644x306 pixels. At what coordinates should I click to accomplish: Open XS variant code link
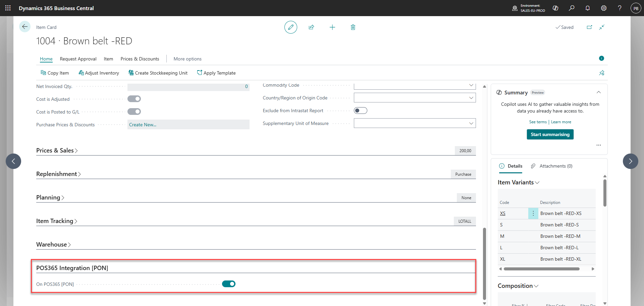click(x=503, y=213)
